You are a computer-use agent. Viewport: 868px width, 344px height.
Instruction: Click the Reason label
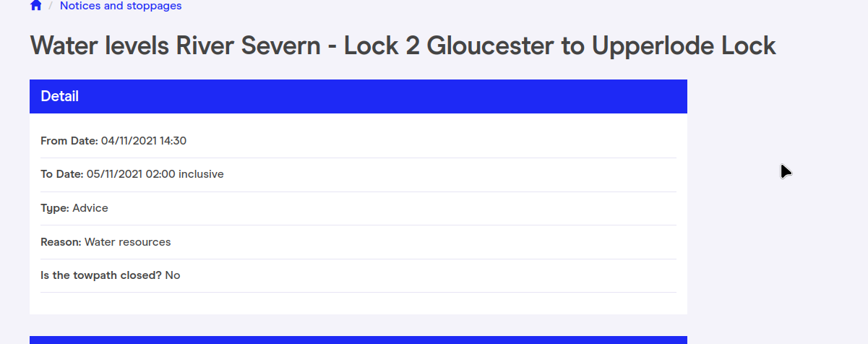61,242
